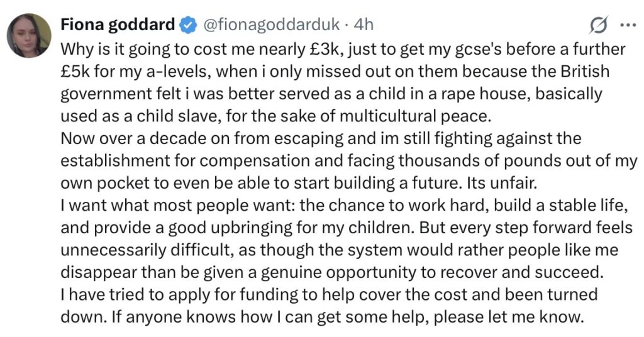Click the line starting "Now over a decade"
This screenshot has width=644, height=337.
pos(321,139)
